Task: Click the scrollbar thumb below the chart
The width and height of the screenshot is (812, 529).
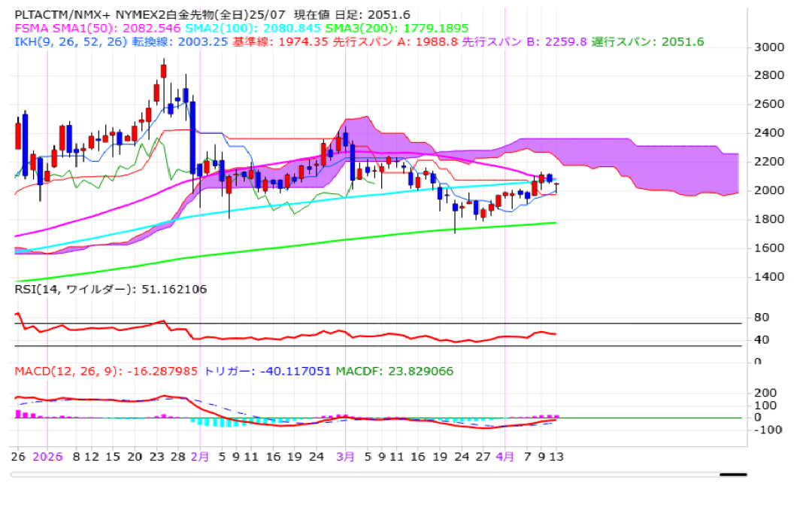Action: [732, 475]
